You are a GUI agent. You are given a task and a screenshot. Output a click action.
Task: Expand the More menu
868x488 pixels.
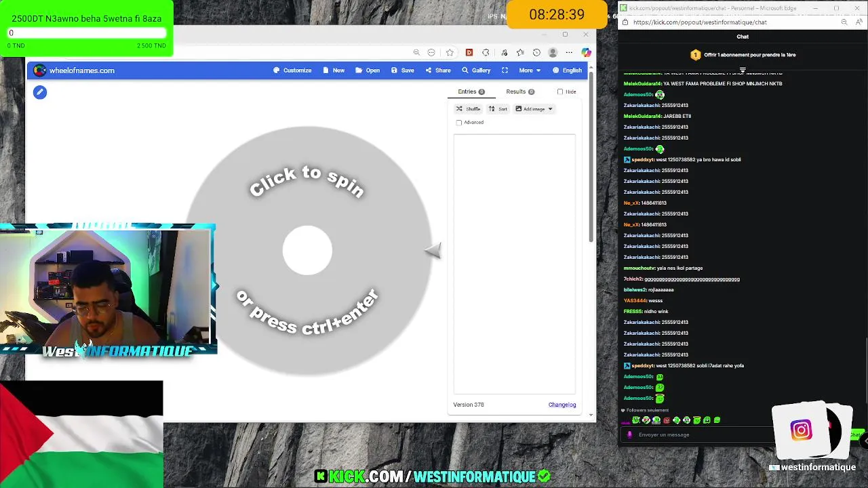(x=530, y=70)
